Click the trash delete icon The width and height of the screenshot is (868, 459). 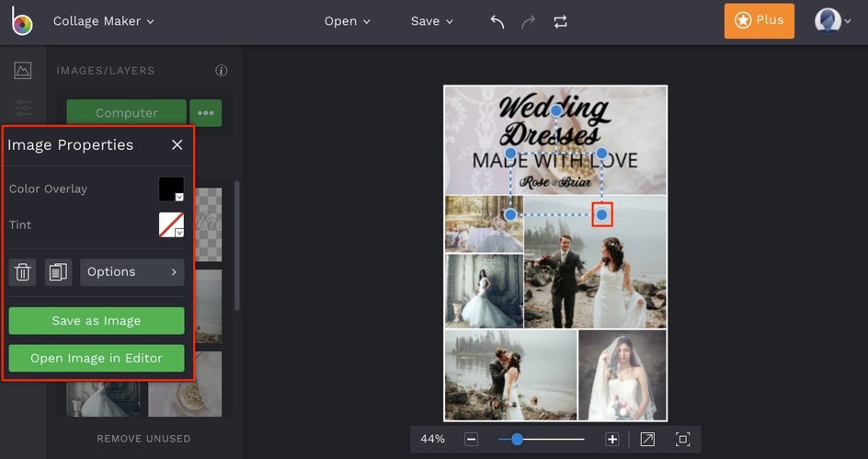23,272
